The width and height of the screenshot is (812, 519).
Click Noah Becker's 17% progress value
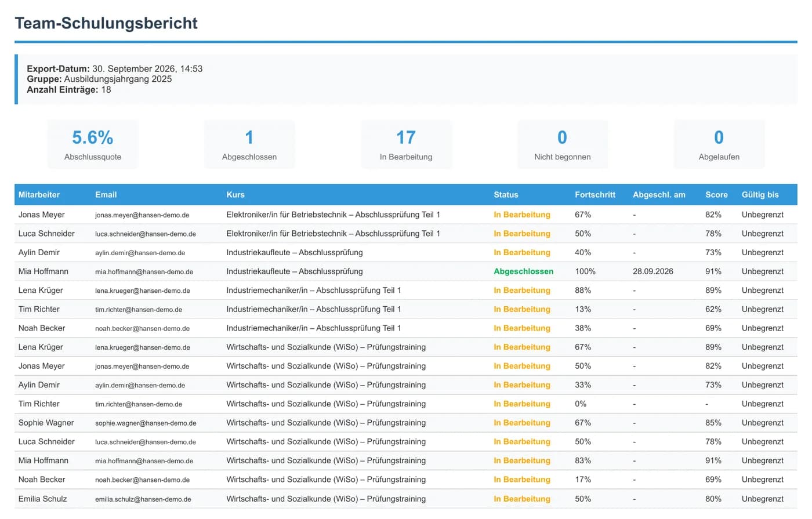pyautogui.click(x=583, y=480)
